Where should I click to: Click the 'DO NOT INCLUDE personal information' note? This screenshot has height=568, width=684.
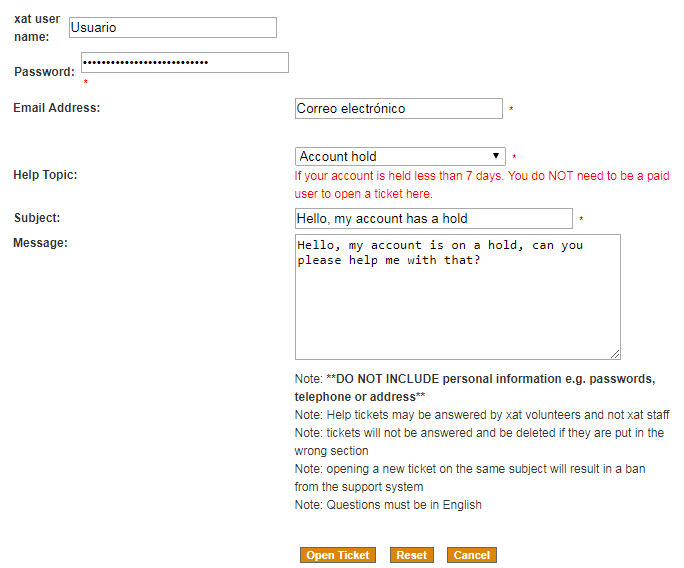coord(475,387)
